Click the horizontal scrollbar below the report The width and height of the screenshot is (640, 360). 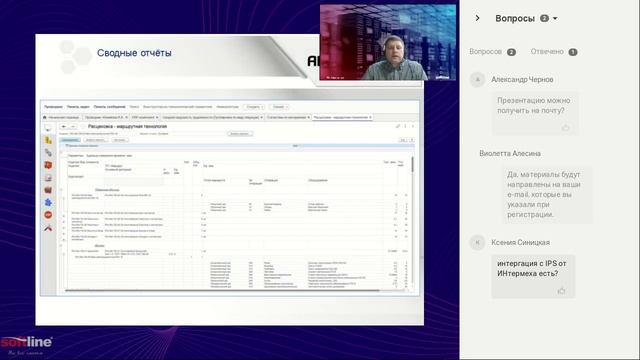222,291
